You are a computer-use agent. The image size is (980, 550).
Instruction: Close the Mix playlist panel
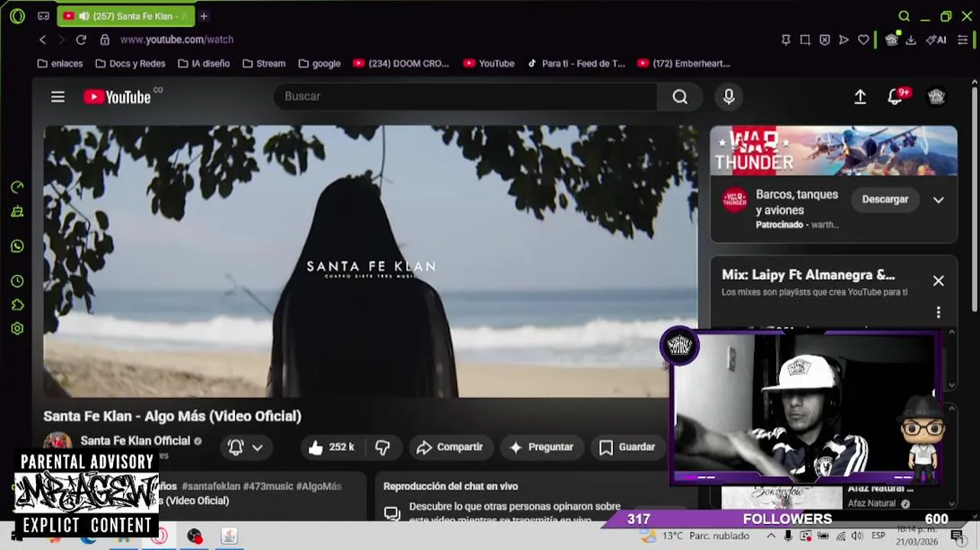coord(938,281)
